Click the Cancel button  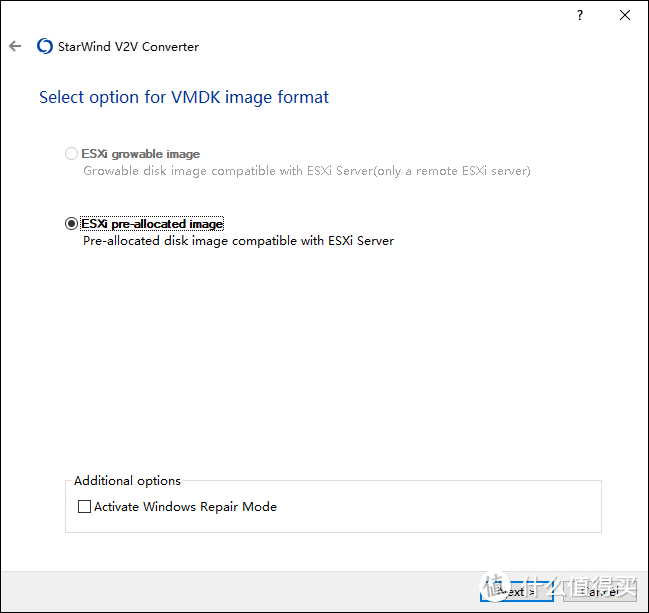click(600, 591)
